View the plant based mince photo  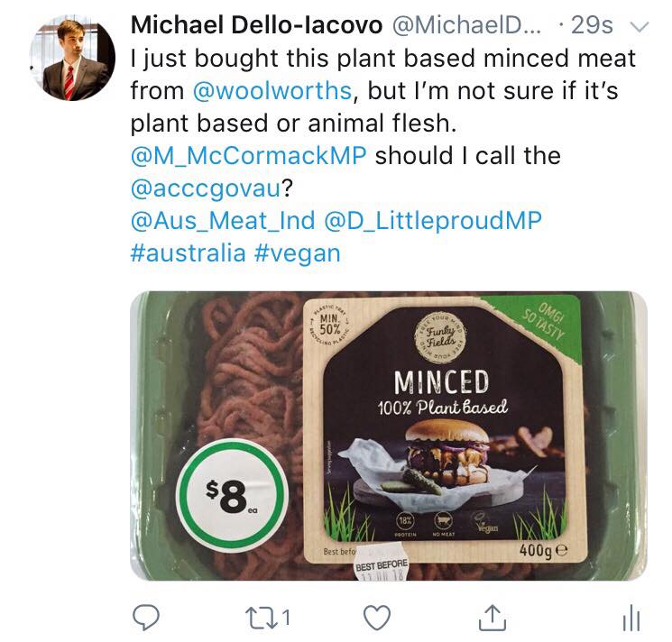388,435
